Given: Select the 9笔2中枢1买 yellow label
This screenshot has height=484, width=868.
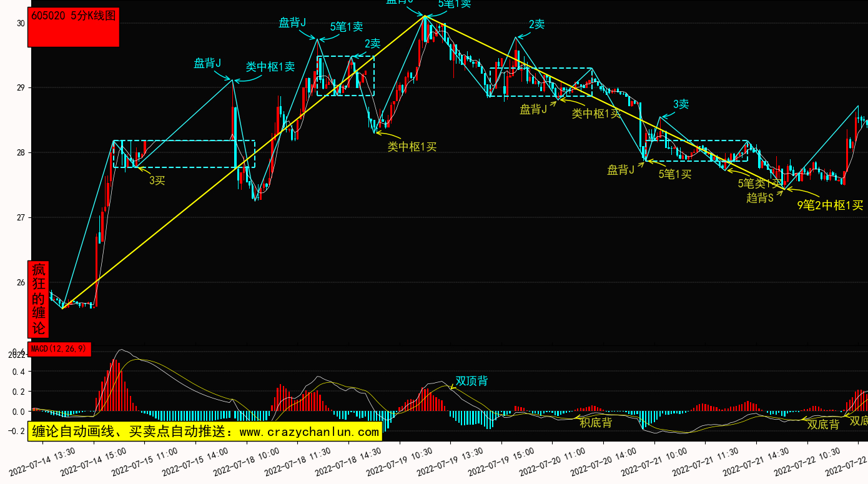Looking at the screenshot, I should coord(830,205).
